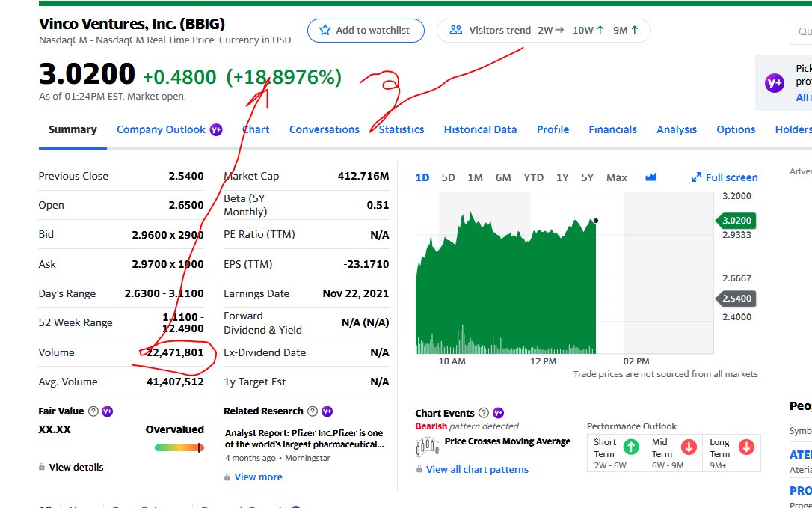This screenshot has height=508, width=812.
Task: Click the Market Cap value 412.716M
Action: (x=363, y=176)
